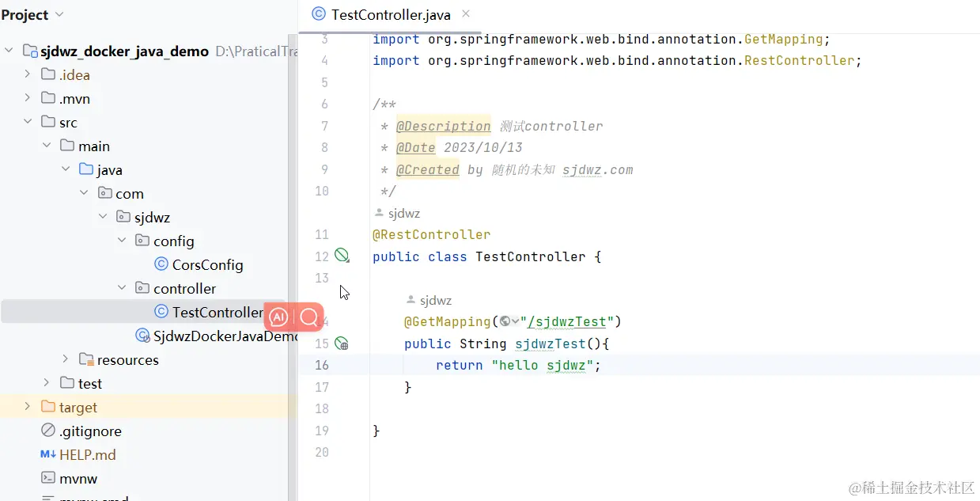Click the sjdwzTest method name

551,343
